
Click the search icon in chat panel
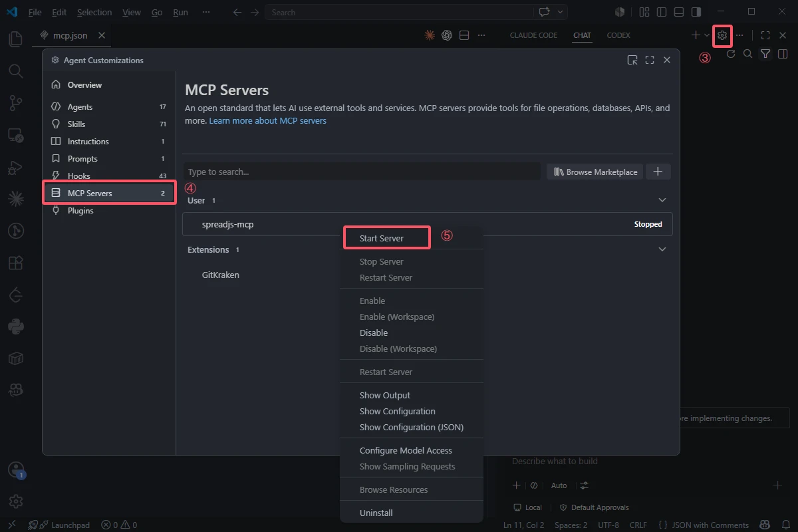click(x=747, y=54)
